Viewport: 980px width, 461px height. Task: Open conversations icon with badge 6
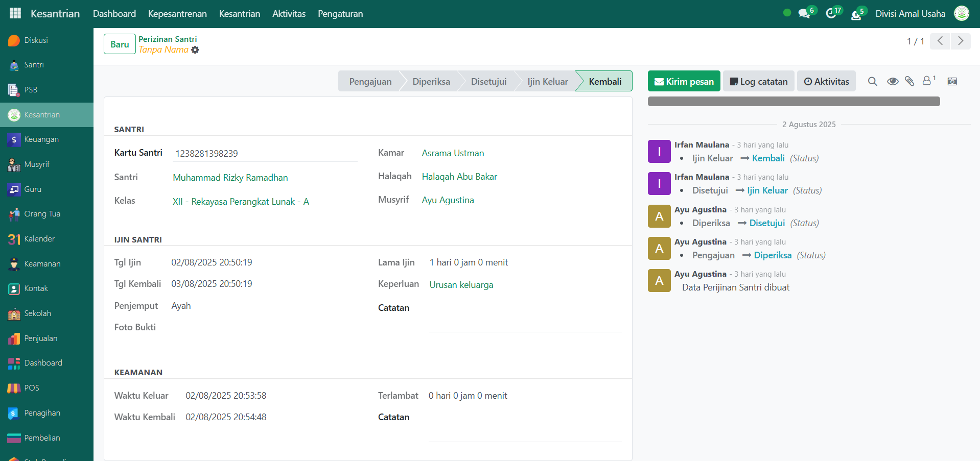[805, 14]
